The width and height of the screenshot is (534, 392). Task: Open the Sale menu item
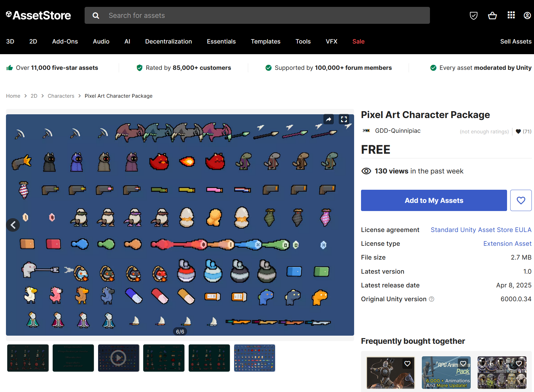(358, 41)
